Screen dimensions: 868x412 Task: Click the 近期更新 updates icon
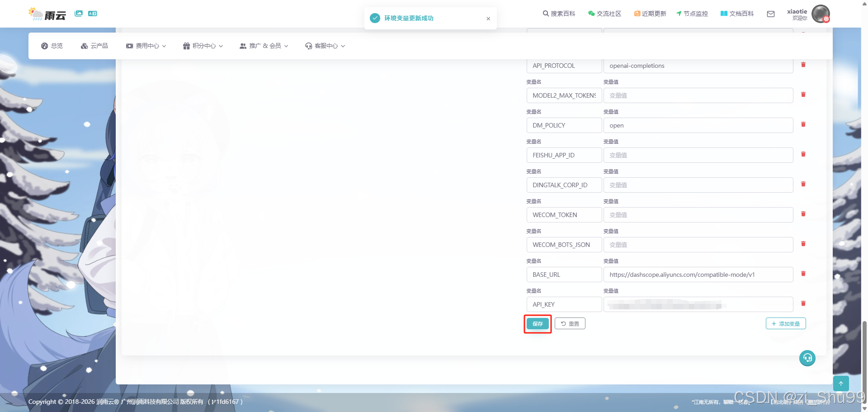click(637, 14)
